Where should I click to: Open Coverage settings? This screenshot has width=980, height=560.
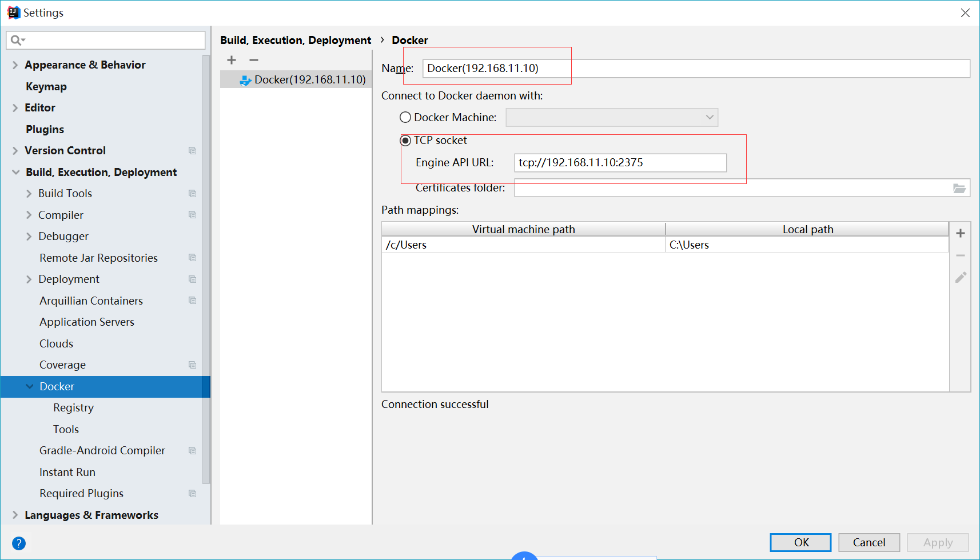click(62, 365)
